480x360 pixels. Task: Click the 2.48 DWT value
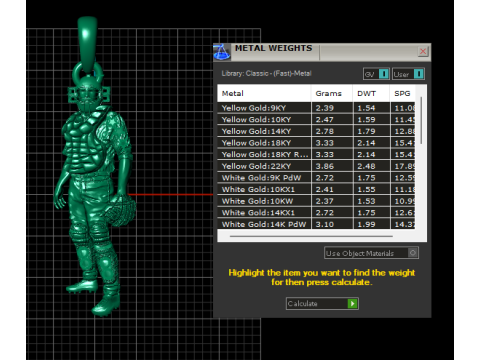coord(366,166)
